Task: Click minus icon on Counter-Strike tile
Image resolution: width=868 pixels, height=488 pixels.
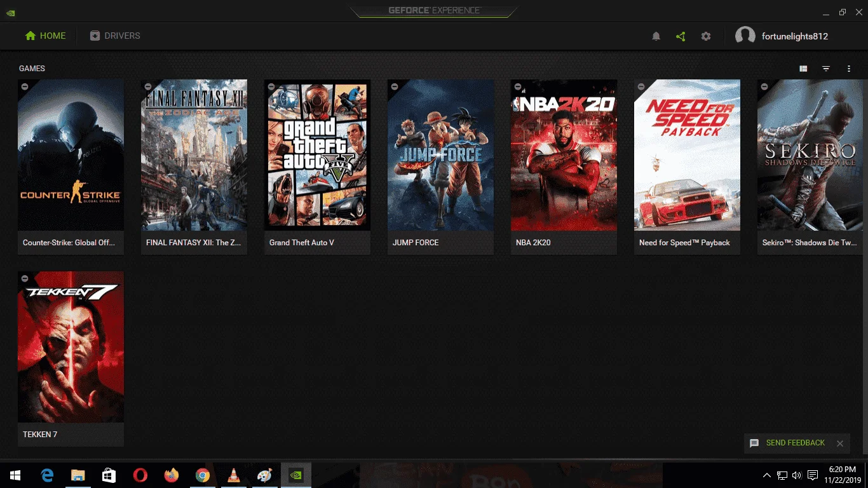Action: (x=24, y=86)
